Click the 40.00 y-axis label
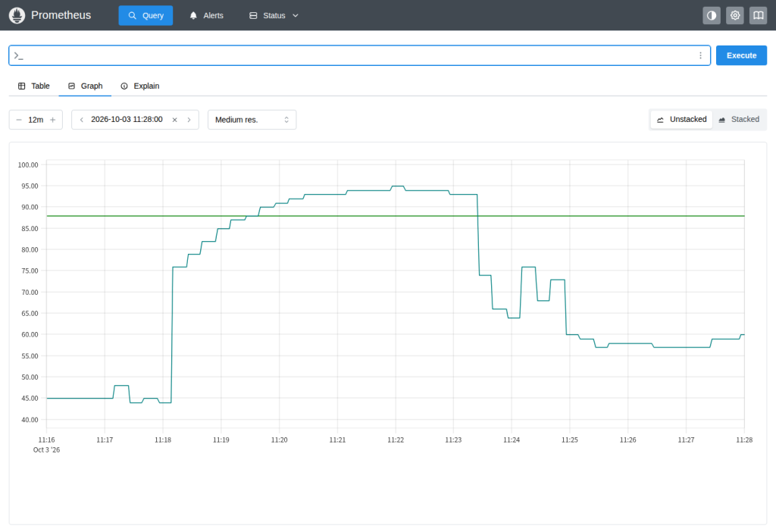This screenshot has width=776, height=532. point(30,420)
